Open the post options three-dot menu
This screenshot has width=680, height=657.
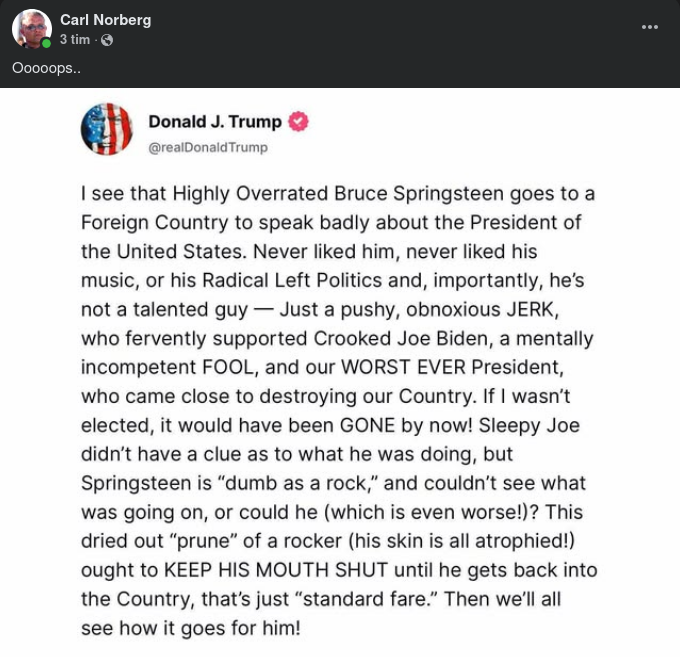pos(650,27)
